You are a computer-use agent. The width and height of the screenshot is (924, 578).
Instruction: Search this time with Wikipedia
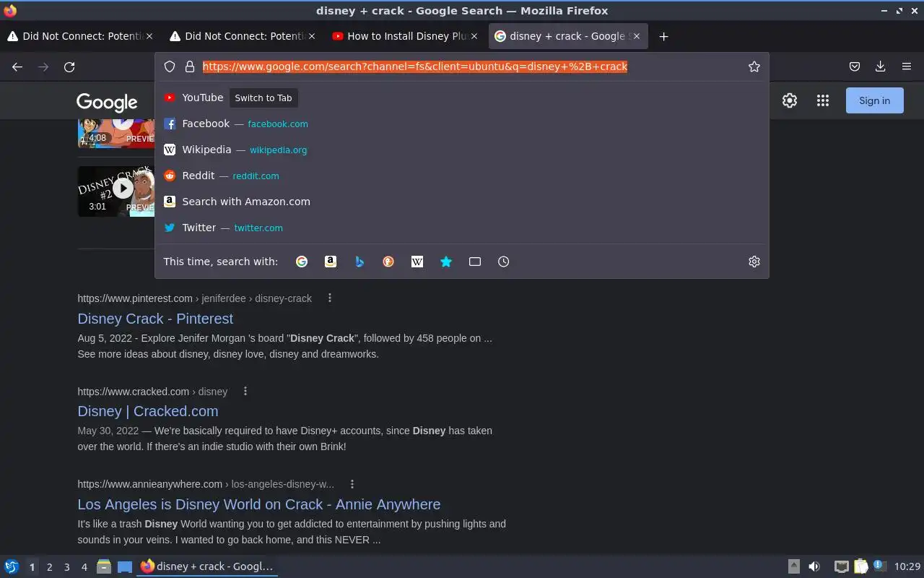click(417, 262)
